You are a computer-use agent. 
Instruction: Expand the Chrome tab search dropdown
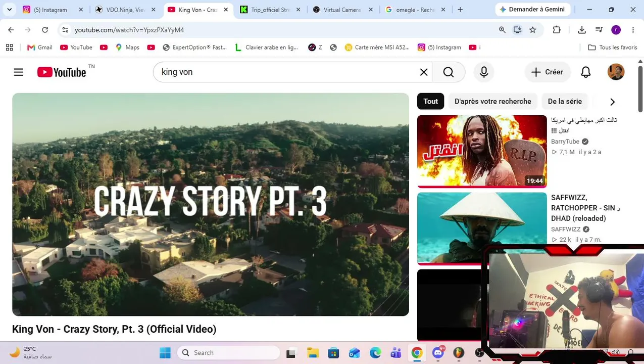pos(10,10)
